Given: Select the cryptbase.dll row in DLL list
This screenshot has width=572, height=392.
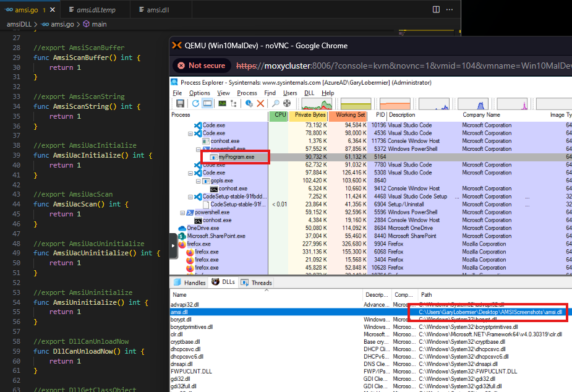Looking at the screenshot, I should tap(370, 342).
